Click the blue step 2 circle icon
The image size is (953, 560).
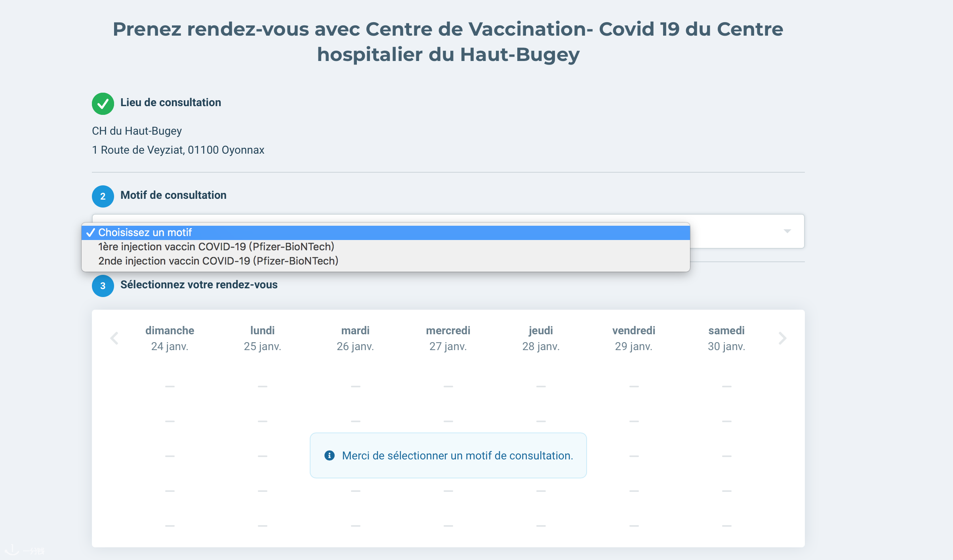[103, 196]
